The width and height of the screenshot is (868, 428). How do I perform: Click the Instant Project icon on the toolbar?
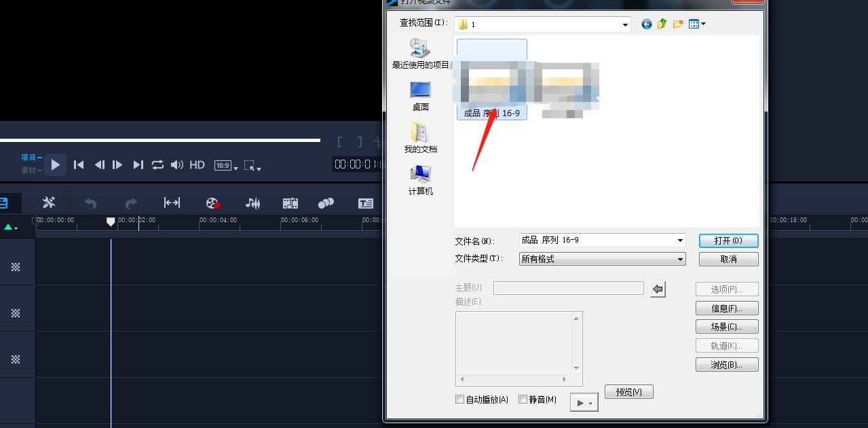click(290, 202)
